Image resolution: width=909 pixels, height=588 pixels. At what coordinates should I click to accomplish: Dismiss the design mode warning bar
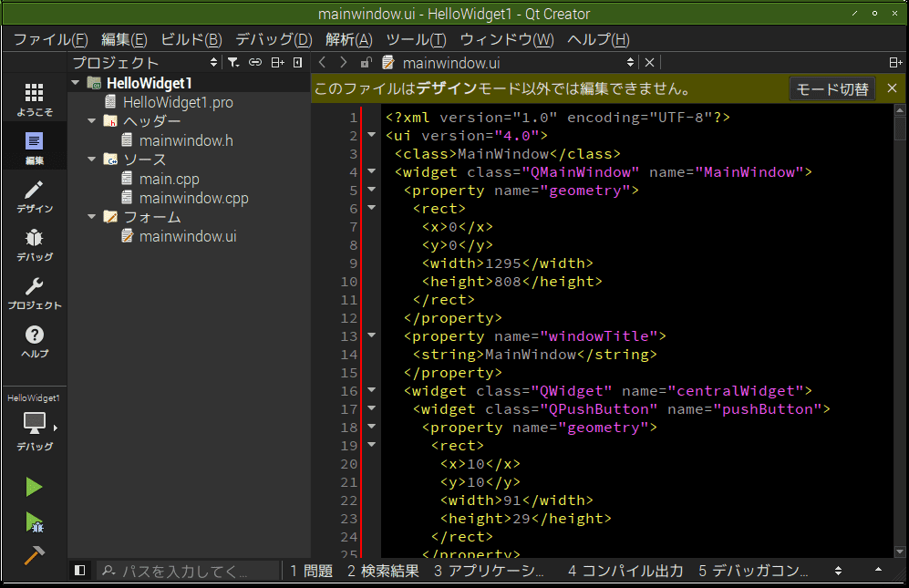tap(893, 88)
